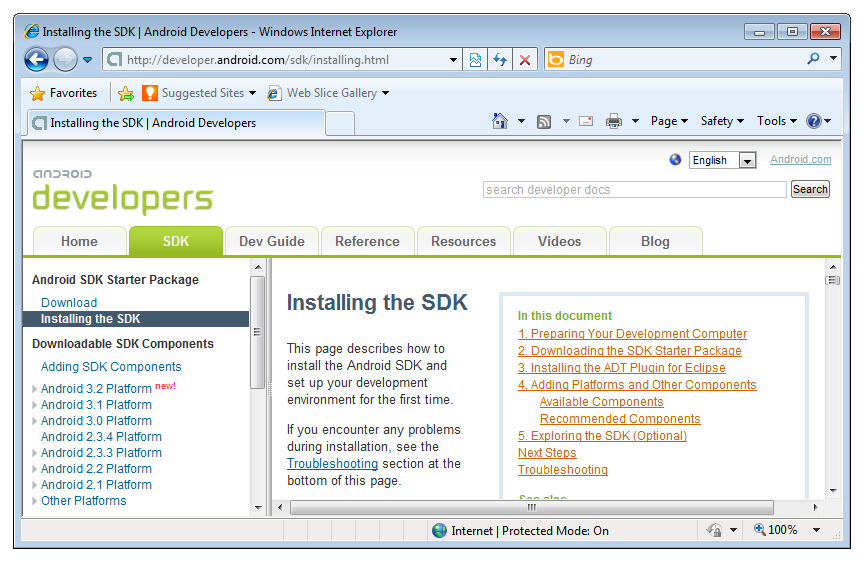Screen dimensions: 864x563
Task: Expand the Android 3.0 Platform tree item
Action: 35,421
